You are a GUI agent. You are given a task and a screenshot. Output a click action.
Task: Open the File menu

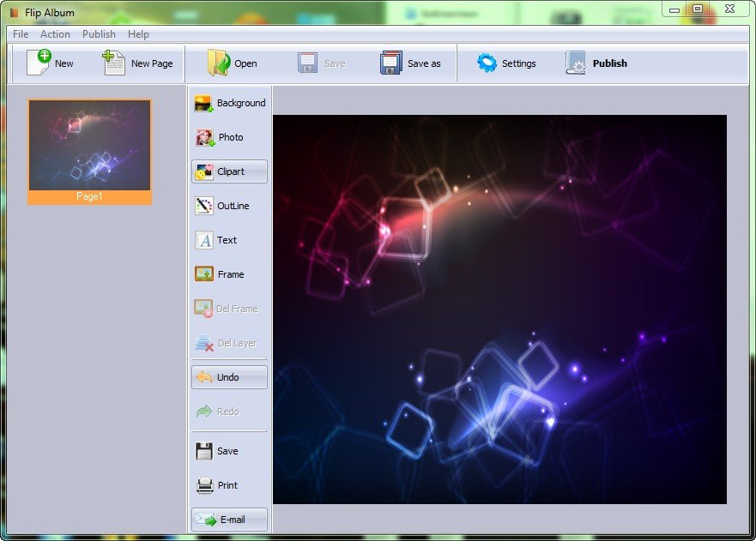point(21,34)
